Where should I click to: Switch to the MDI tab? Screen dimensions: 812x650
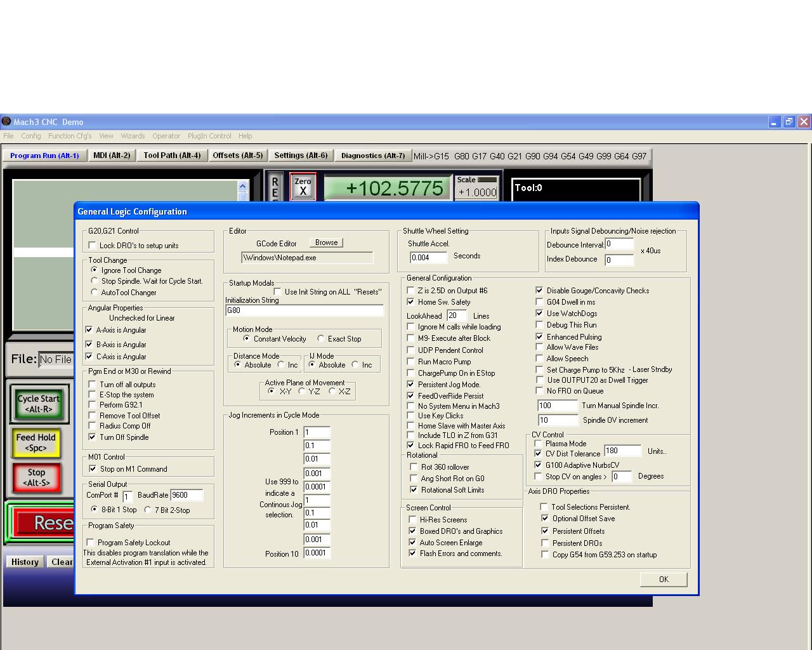112,156
